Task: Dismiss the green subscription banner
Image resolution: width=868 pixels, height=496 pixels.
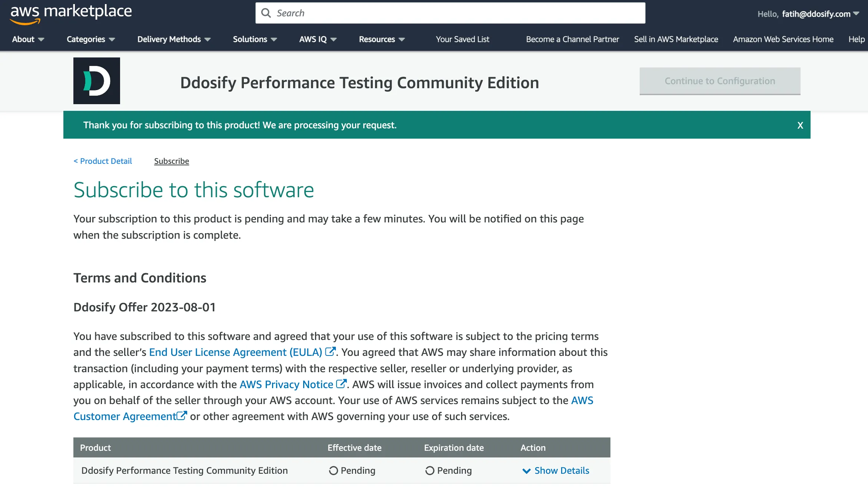Action: click(800, 125)
